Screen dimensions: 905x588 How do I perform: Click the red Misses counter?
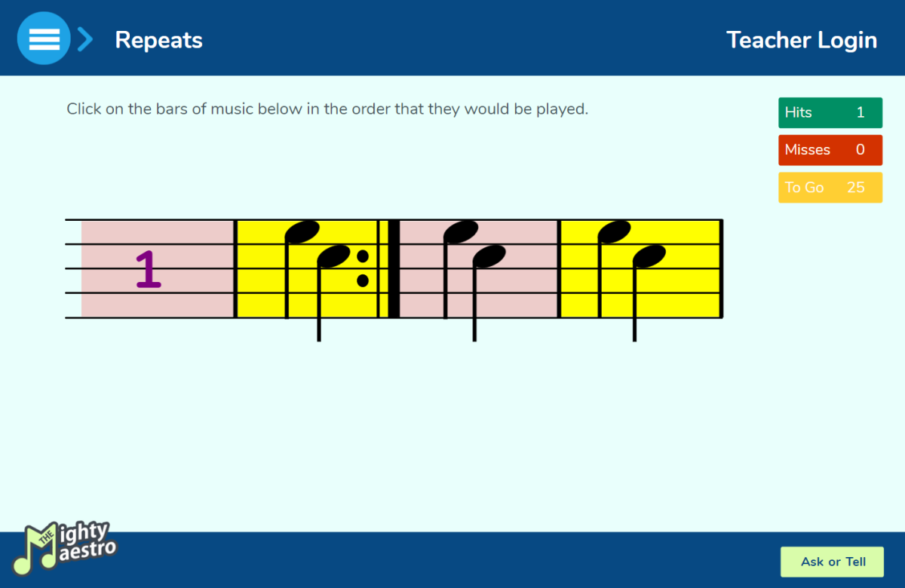coord(830,149)
